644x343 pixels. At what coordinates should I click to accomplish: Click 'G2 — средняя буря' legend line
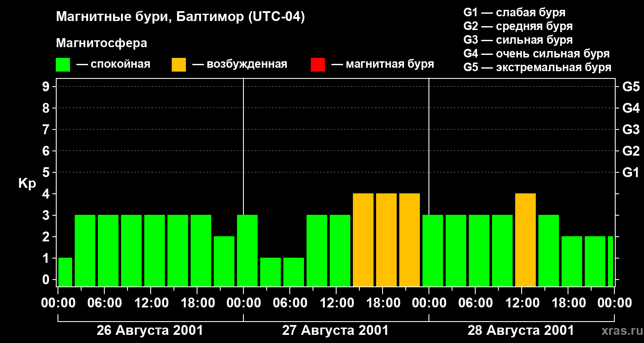pyautogui.click(x=518, y=26)
